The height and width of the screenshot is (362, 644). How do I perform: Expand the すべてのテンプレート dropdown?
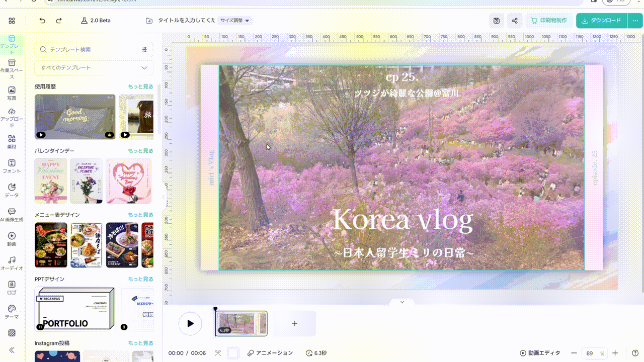click(94, 67)
